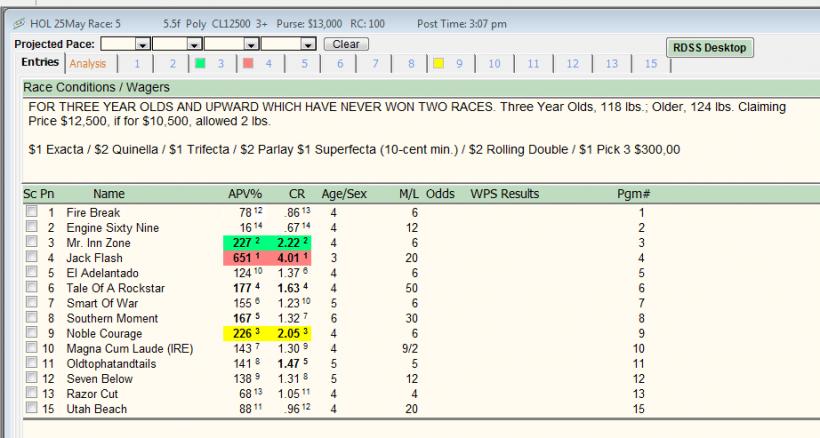Click Magna Cum Laude odds 9/2
820x438 pixels.
(x=410, y=349)
